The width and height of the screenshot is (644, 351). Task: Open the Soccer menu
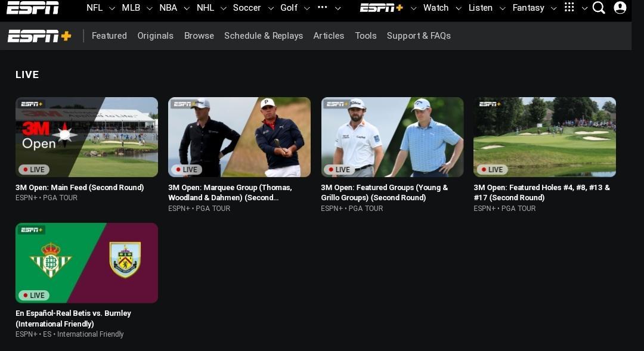point(247,8)
